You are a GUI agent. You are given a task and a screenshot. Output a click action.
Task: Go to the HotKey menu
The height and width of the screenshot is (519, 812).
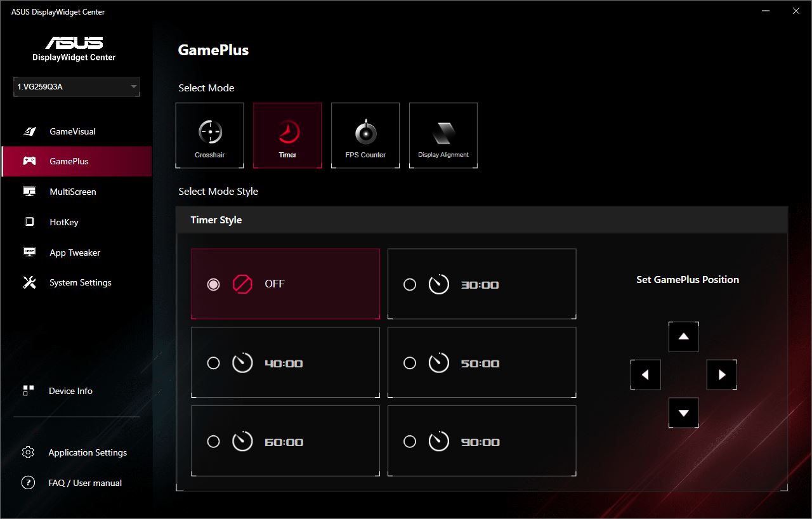click(x=76, y=222)
